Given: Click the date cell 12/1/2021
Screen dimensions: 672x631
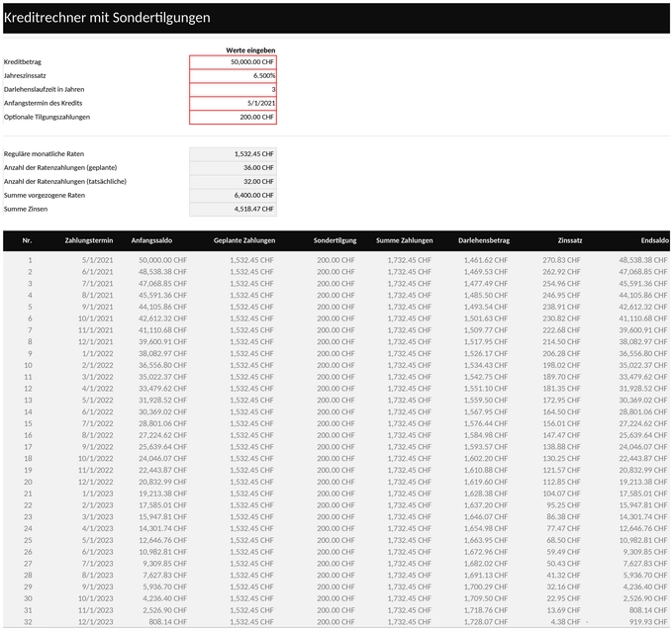Looking at the screenshot, I should click(96, 341).
